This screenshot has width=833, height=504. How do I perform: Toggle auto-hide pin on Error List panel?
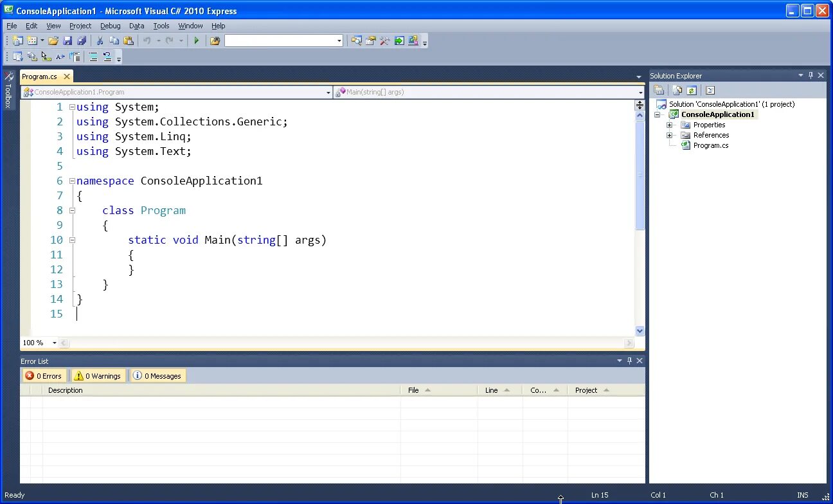point(629,361)
